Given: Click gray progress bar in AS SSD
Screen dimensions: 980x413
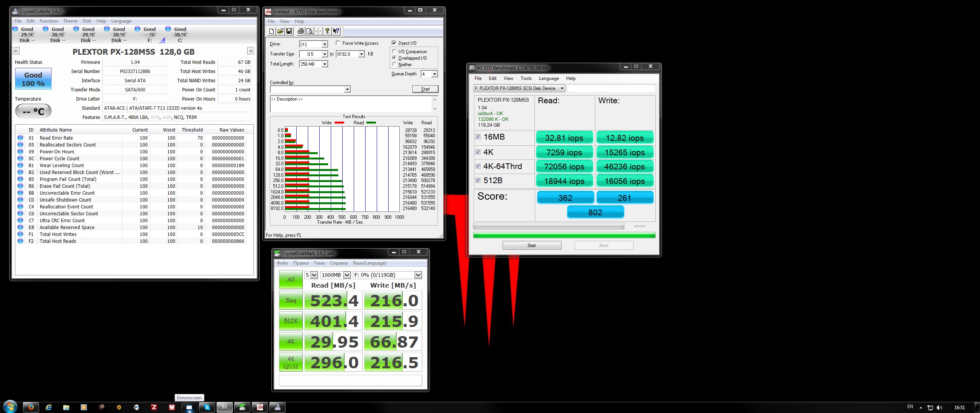Looking at the screenshot, I should click(549, 226).
